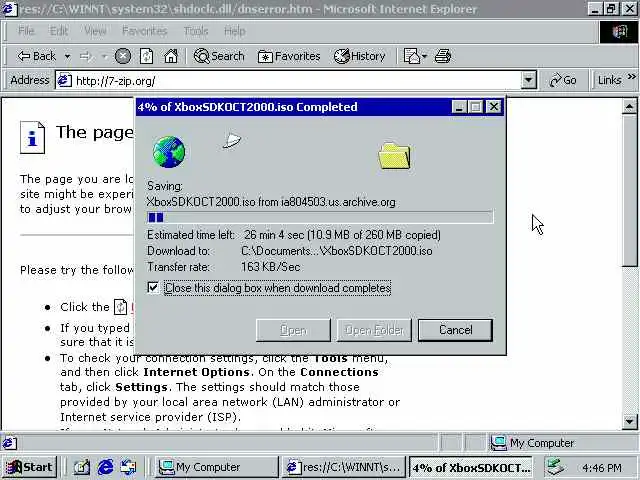
Task: Open the Favorites pane toolbar button
Action: pyautogui.click(x=289, y=56)
